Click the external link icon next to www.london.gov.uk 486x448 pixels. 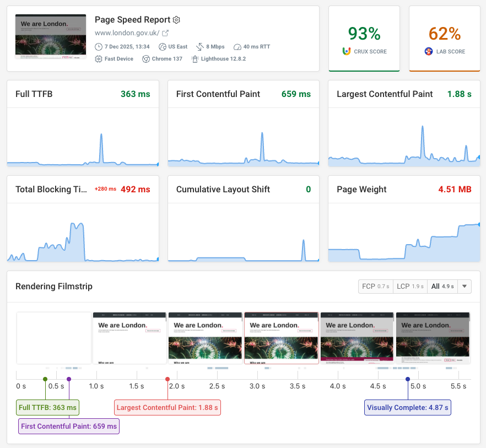coord(165,33)
